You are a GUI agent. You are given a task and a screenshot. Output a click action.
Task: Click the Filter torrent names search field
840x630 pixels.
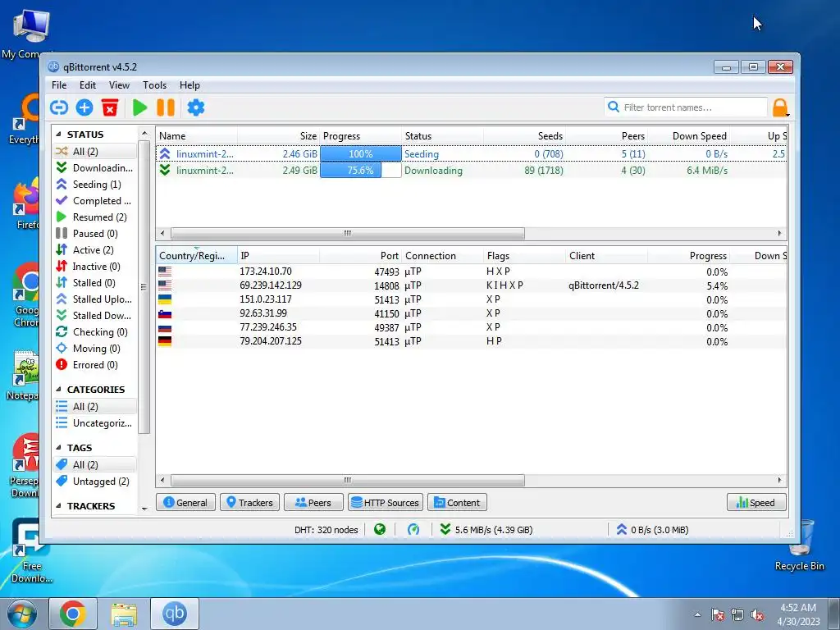(x=687, y=107)
